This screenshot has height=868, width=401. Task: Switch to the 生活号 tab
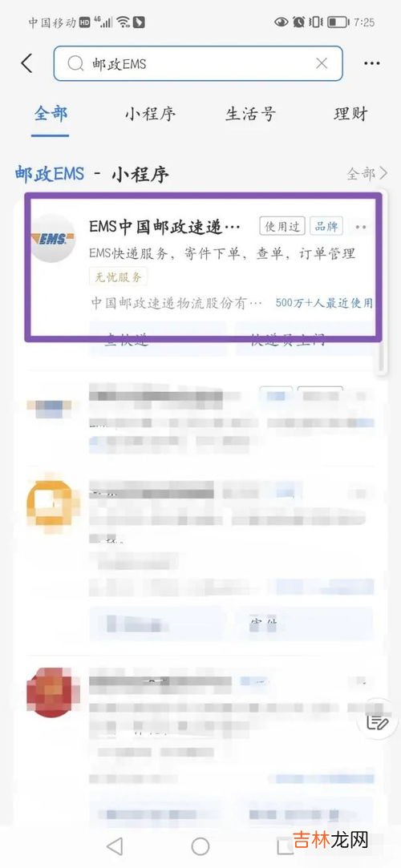pyautogui.click(x=250, y=114)
